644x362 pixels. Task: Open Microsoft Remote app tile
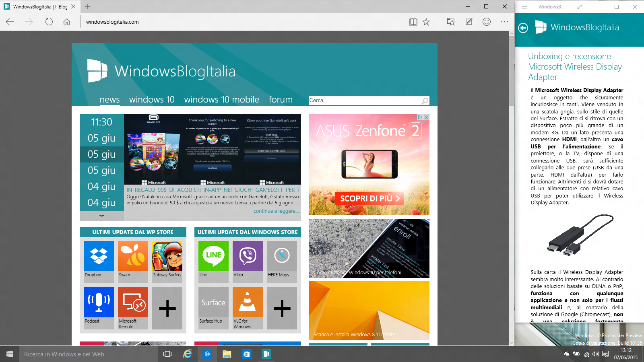(x=133, y=308)
